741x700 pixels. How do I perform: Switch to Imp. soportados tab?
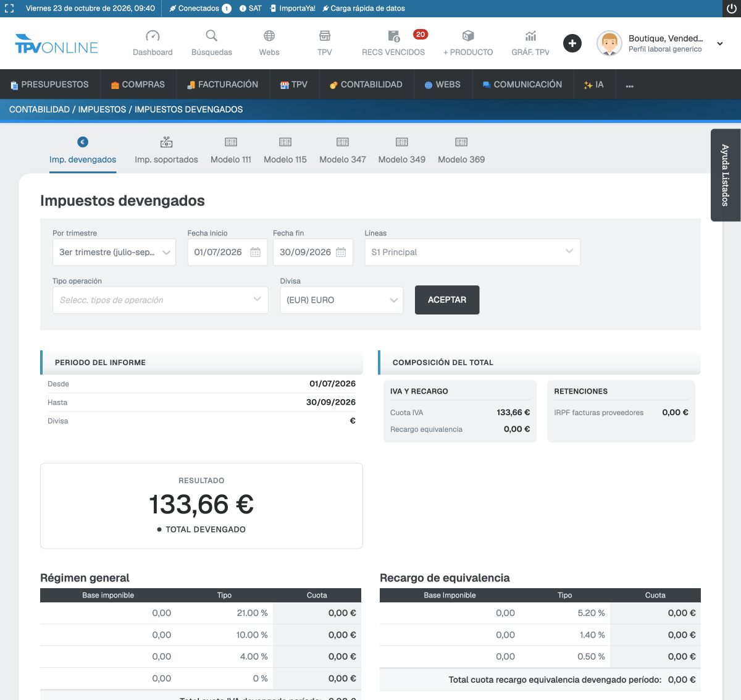click(166, 151)
